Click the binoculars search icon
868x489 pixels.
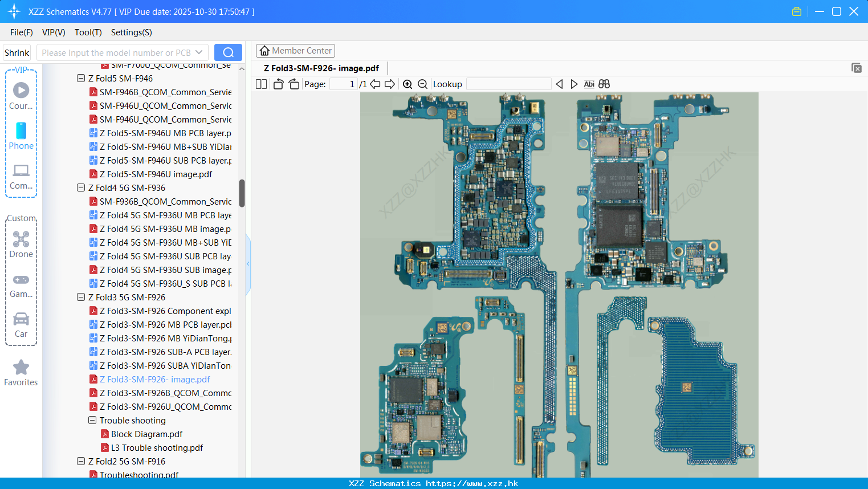pos(604,84)
